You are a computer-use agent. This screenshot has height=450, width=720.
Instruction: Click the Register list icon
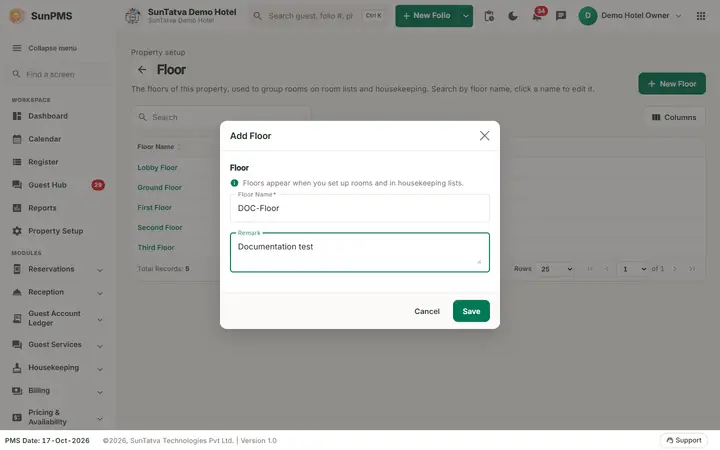point(17,162)
